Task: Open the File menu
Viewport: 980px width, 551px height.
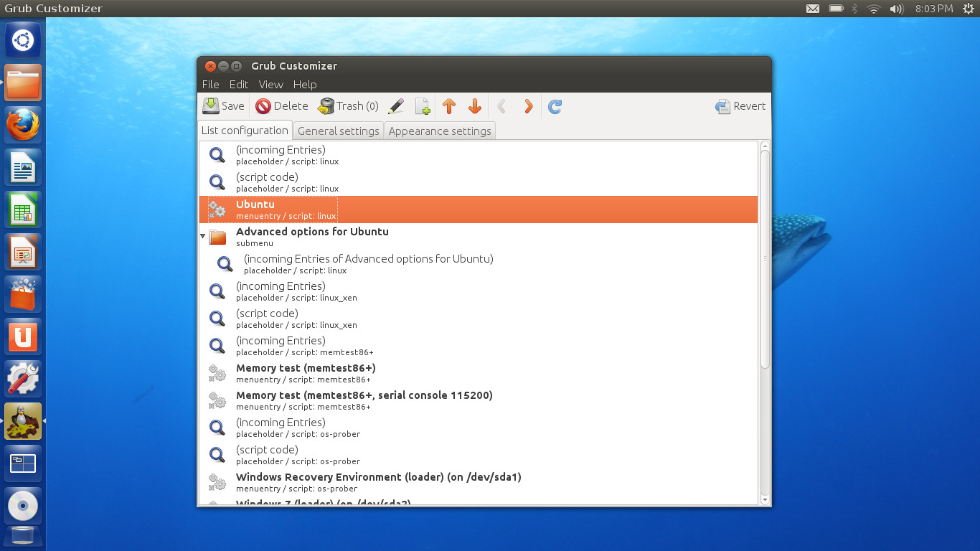Action: tap(211, 84)
